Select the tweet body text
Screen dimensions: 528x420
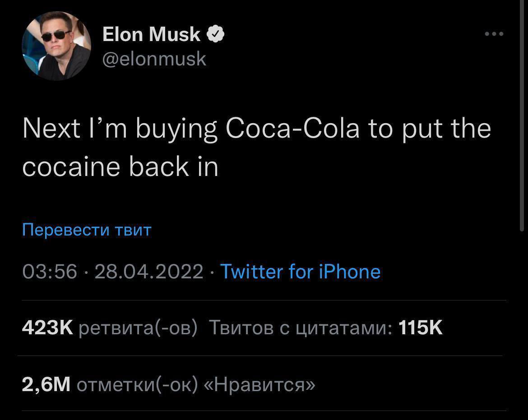point(256,147)
